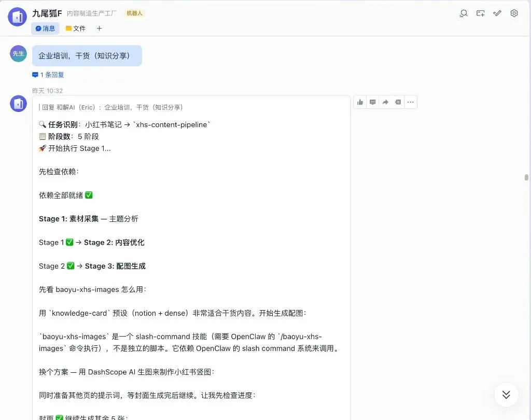This screenshot has width=531, height=420.
Task: Click bot avatar beside reply message
Action: click(x=18, y=103)
